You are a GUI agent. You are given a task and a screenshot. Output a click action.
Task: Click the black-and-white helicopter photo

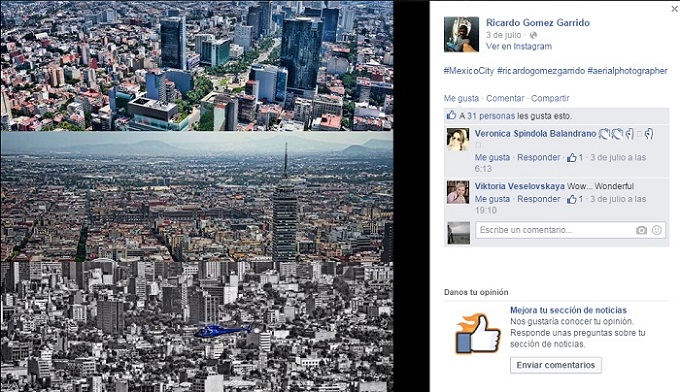click(x=197, y=327)
